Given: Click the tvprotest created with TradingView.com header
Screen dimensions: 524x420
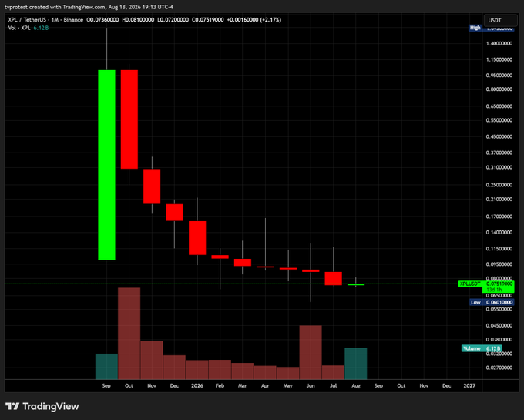Looking at the screenshot, I should [x=89, y=7].
